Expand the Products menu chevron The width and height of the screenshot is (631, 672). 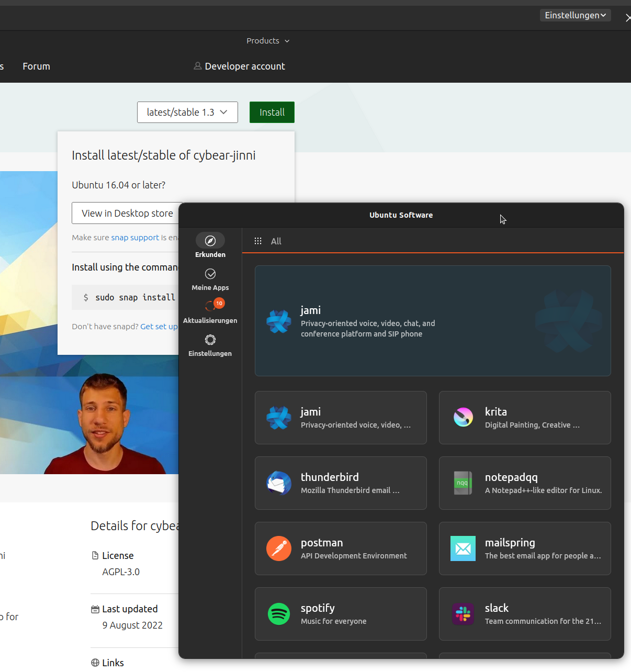(x=287, y=41)
